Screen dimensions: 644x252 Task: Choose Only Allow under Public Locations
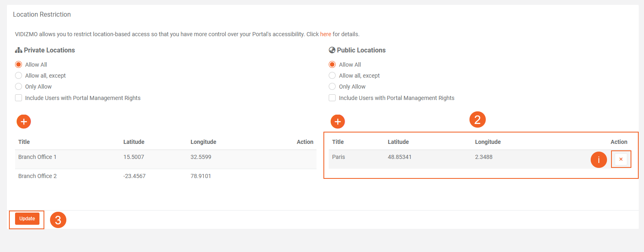click(x=332, y=87)
